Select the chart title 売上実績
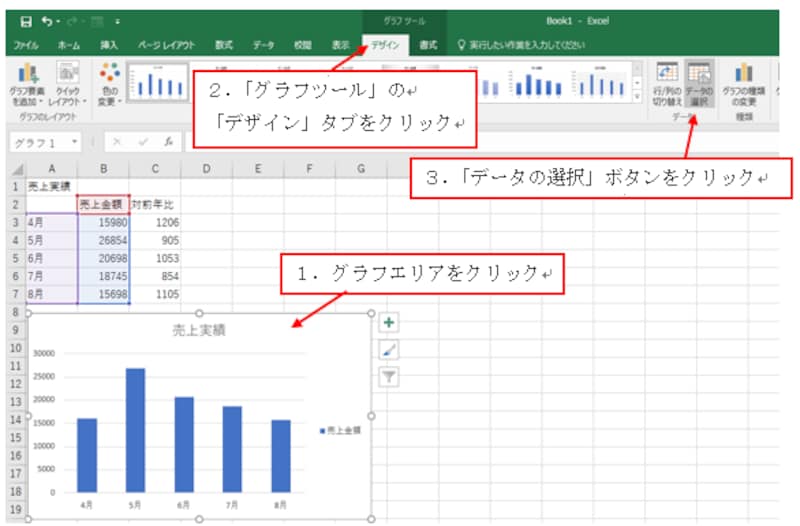 [x=198, y=330]
